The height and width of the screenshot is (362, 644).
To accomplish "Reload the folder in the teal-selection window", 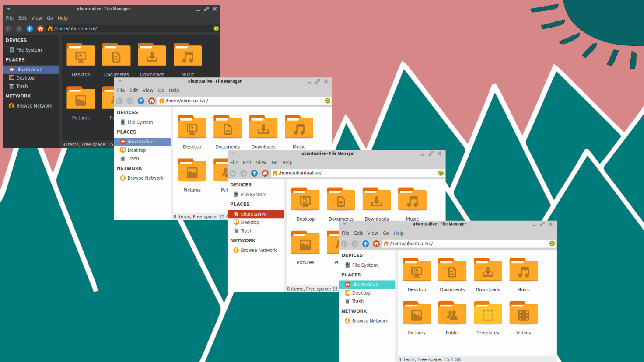I will point(552,244).
